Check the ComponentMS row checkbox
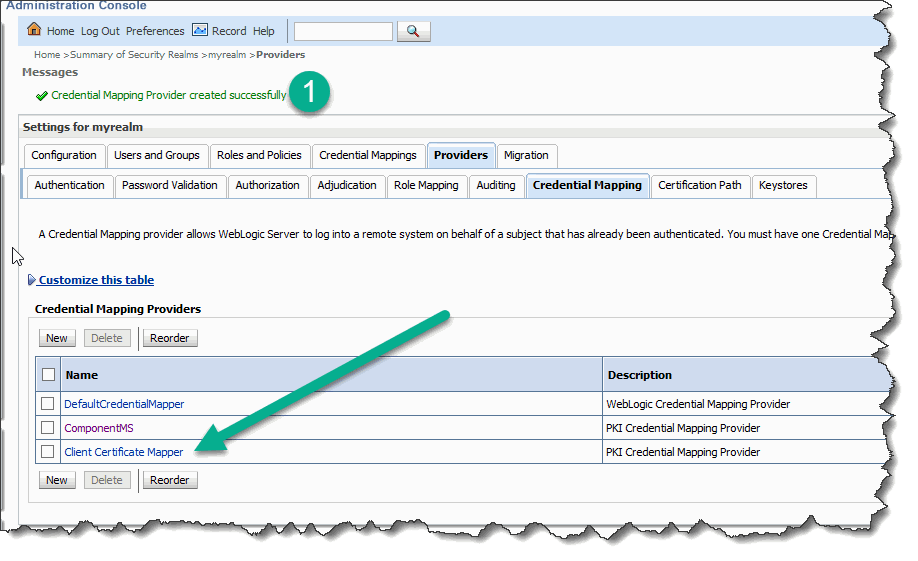918x561 pixels. (x=48, y=427)
